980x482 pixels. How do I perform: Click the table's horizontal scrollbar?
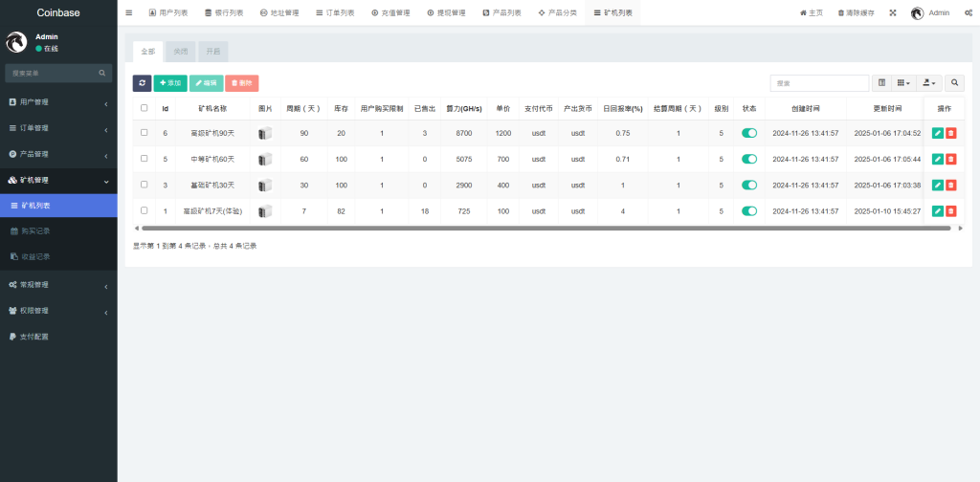pyautogui.click(x=546, y=229)
